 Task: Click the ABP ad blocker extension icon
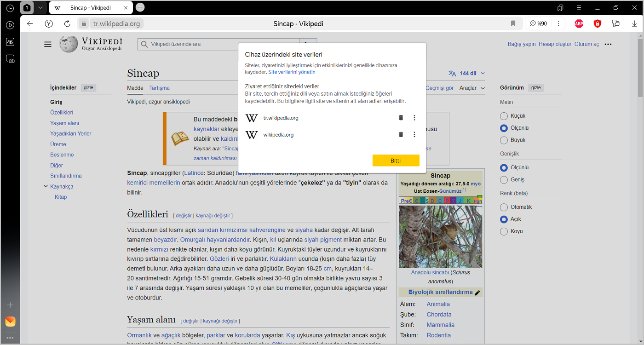[579, 23]
